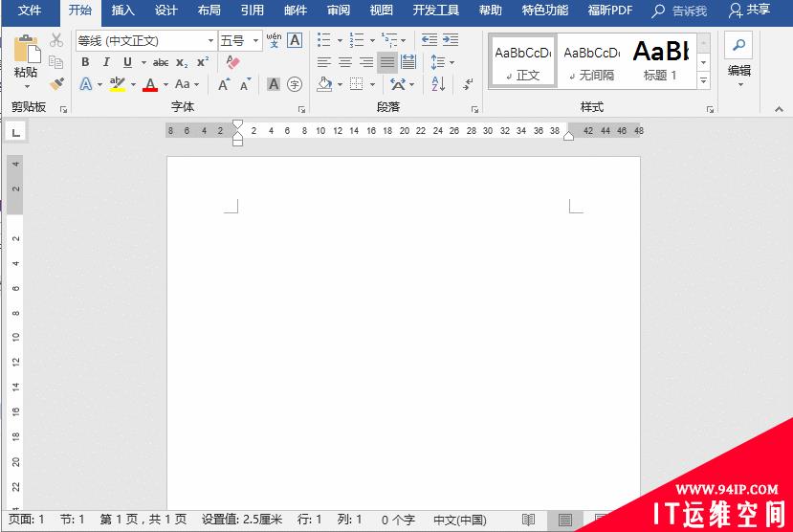Screen dimensions: 793x532
Task: Toggle subscript (x₂) formatting
Action: [182, 63]
